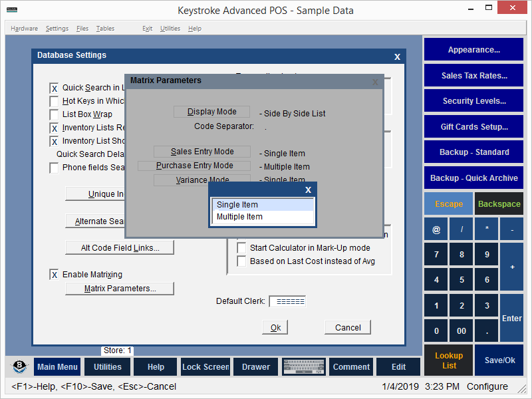Viewport: 532px width, 399px height.
Task: Click Alt Code Field Links button
Action: 120,247
